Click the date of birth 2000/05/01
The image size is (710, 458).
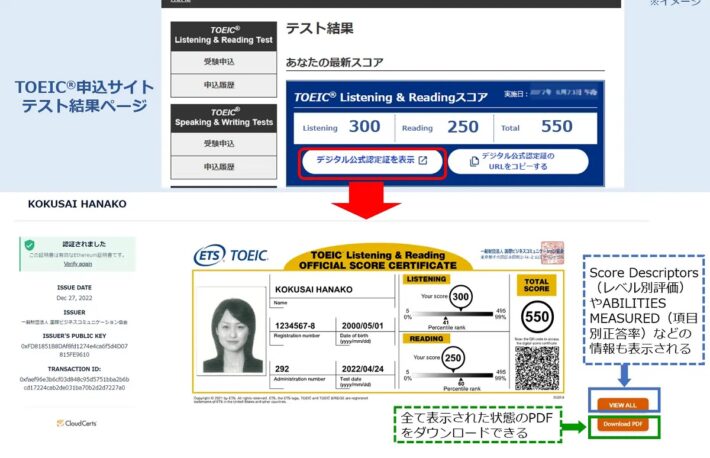click(x=362, y=326)
